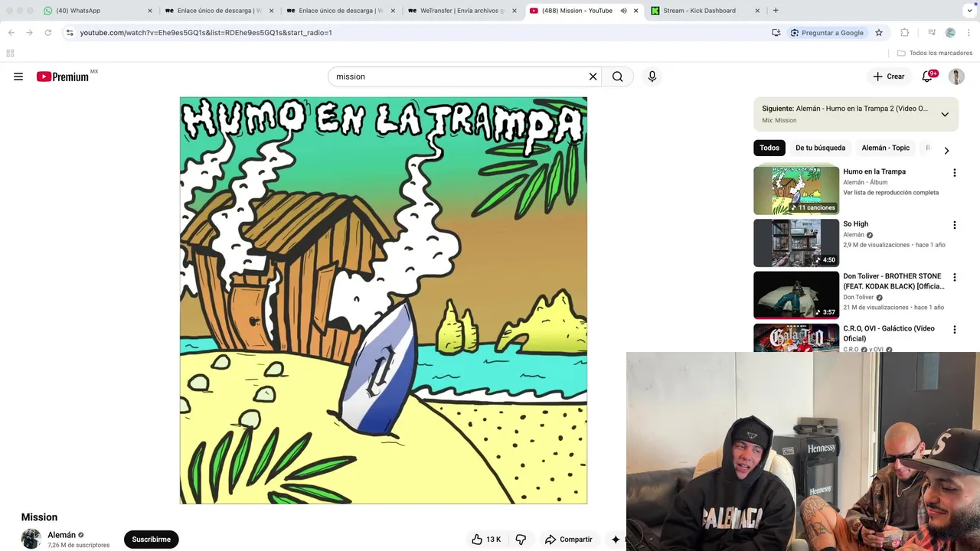The image size is (980, 551).
Task: Open Don Toliver BROTHER STONE thumbnail
Action: [x=796, y=295]
